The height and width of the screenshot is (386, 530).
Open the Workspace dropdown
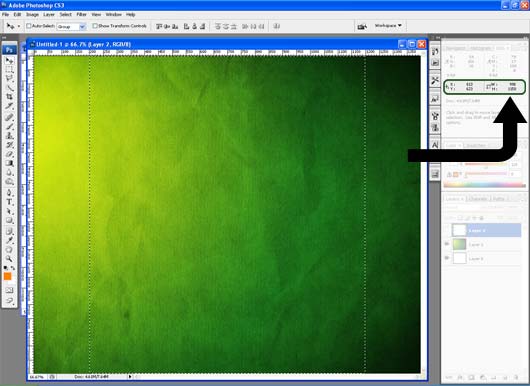[388, 26]
